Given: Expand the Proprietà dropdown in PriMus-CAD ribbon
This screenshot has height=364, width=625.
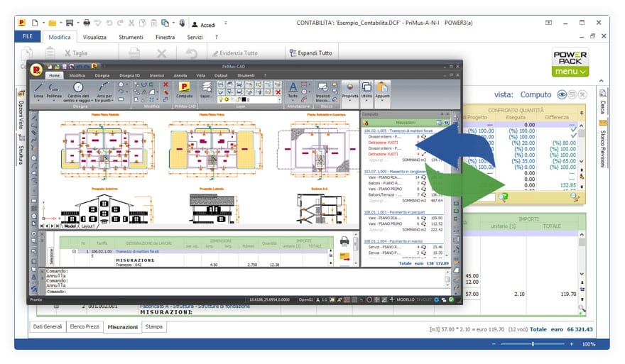Looking at the screenshot, I should click(x=350, y=101).
